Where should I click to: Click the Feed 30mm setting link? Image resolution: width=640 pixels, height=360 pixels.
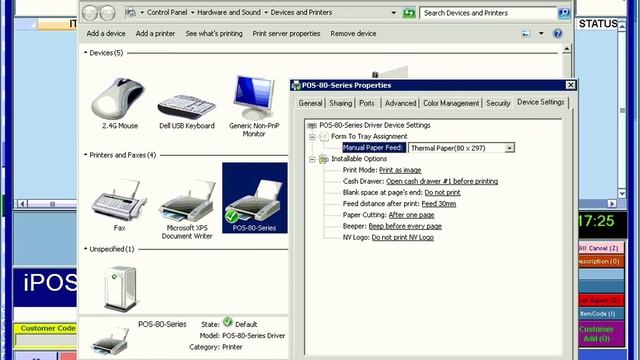point(439,204)
